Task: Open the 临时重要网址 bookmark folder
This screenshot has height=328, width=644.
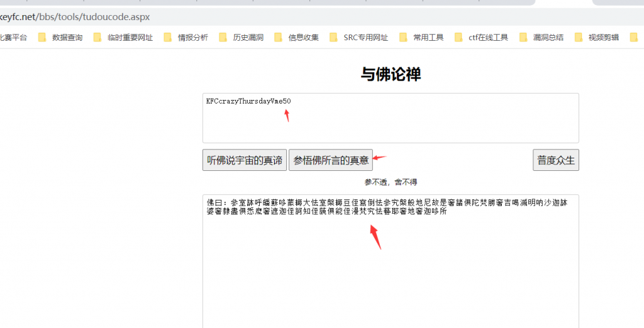Action: pos(123,38)
